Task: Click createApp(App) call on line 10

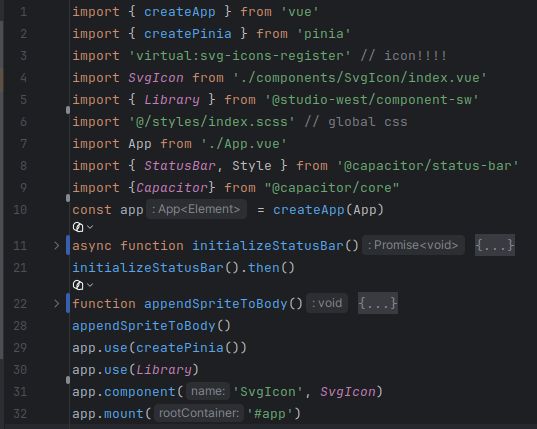Action: [328, 210]
